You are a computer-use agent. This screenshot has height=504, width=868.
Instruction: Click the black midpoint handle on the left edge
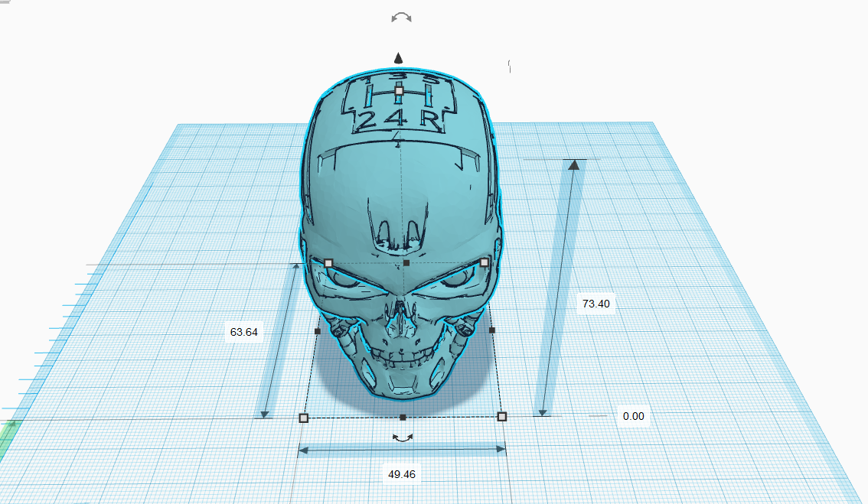point(317,331)
